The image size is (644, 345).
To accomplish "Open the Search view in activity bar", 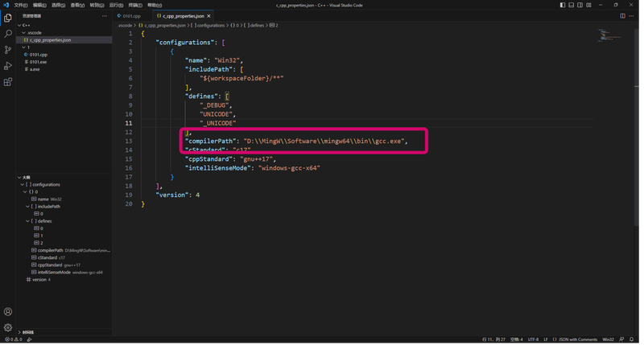I will click(8, 34).
